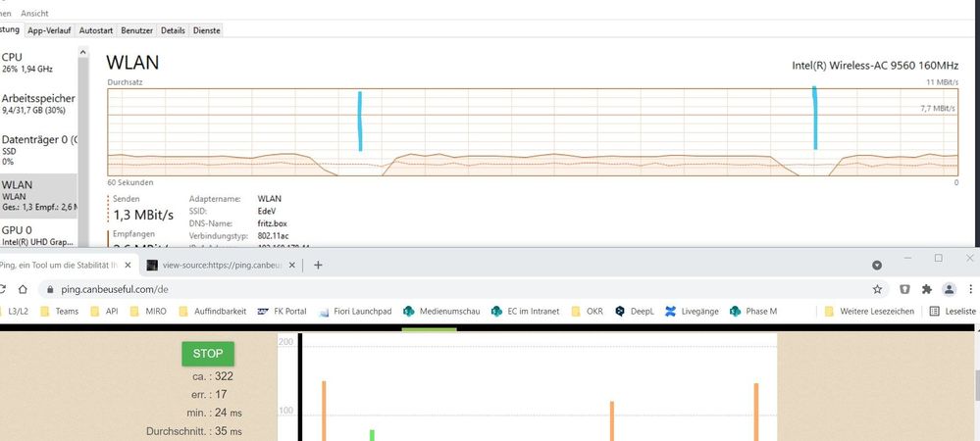The height and width of the screenshot is (441, 980).
Task: Open the shield extension icon
Action: [904, 289]
